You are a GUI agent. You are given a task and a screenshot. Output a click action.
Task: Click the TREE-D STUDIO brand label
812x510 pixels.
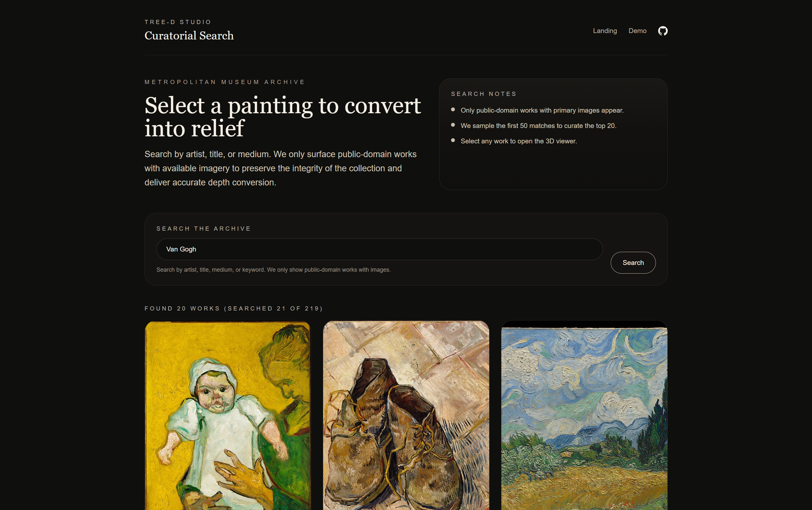(178, 22)
